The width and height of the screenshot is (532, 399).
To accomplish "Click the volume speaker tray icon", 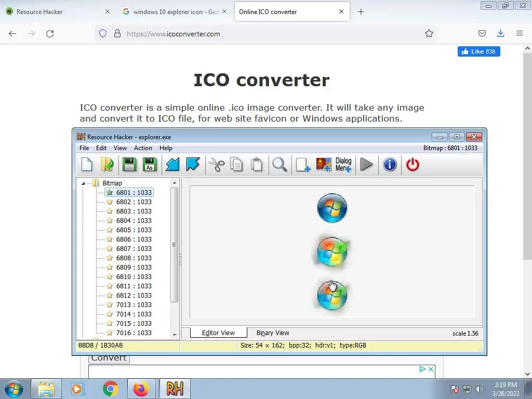I will (479, 389).
